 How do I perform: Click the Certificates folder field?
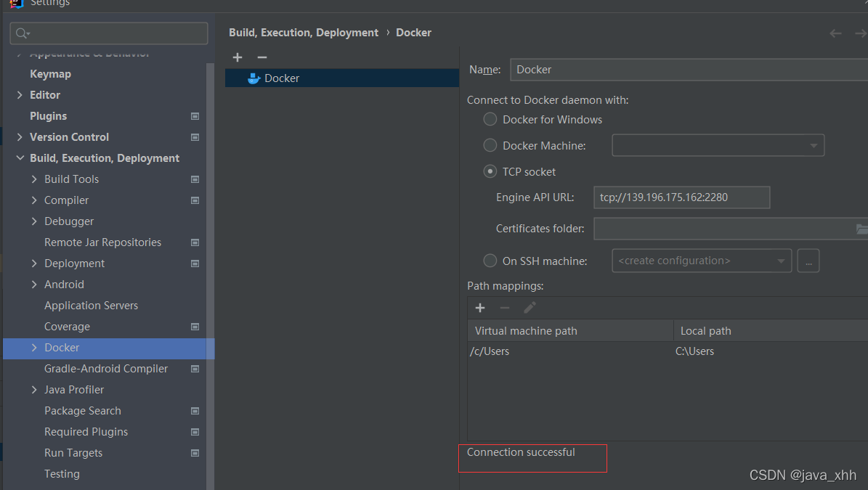click(731, 229)
